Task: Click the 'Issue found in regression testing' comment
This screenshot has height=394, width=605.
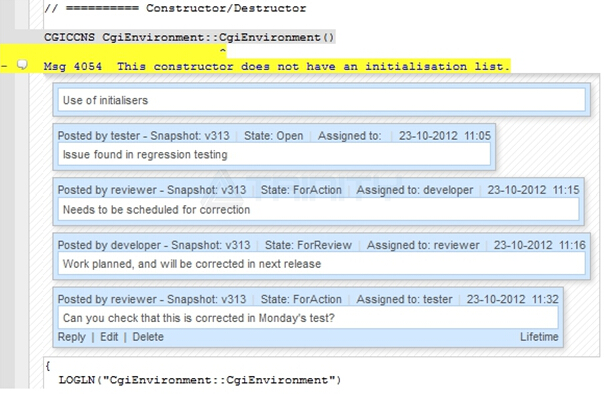Action: (x=274, y=155)
